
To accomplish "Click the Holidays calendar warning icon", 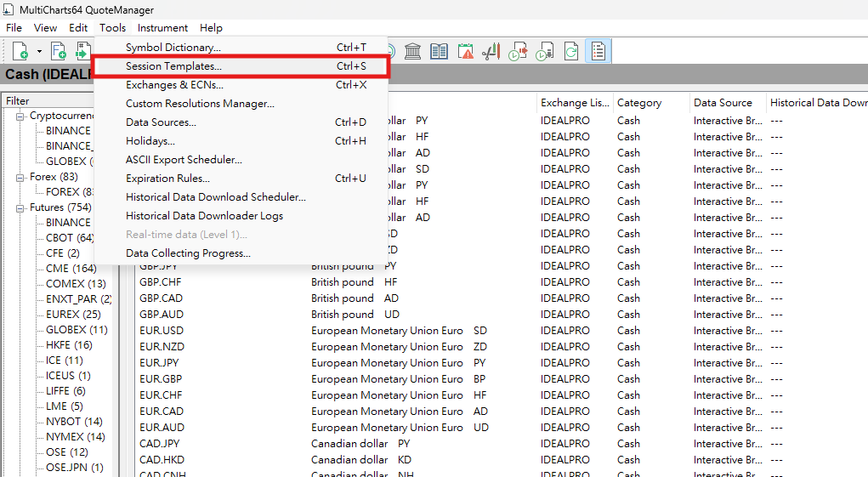I will (x=465, y=52).
